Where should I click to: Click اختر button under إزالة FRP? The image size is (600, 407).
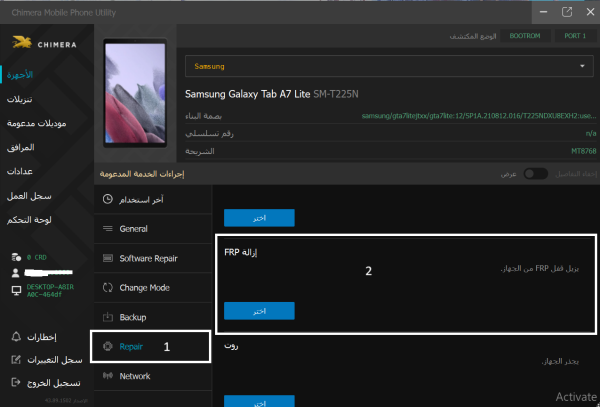click(259, 311)
